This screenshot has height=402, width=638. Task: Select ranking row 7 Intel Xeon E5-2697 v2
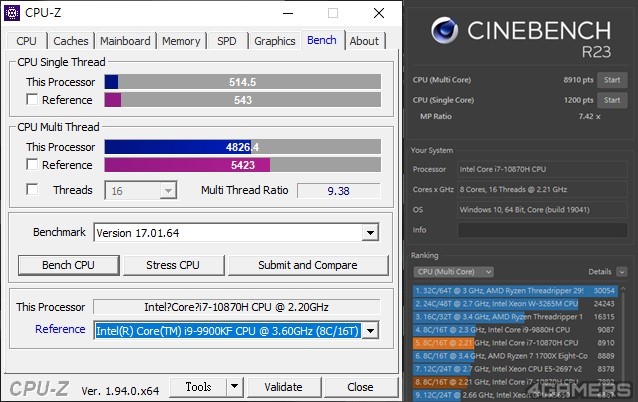(515, 369)
